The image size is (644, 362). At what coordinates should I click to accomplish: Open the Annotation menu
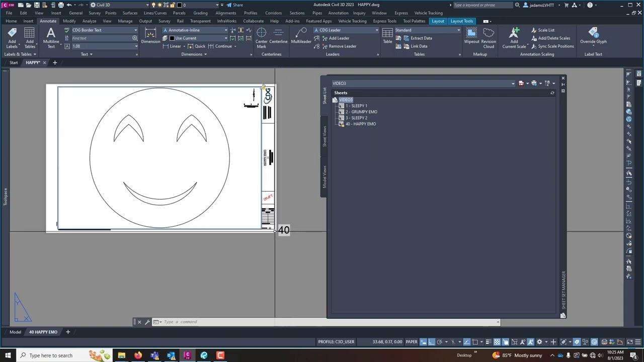[x=338, y=13]
